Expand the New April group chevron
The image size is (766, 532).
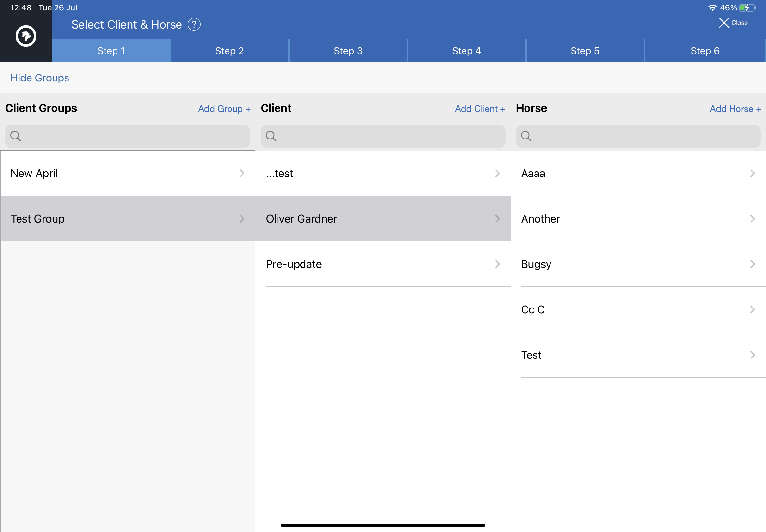[242, 173]
